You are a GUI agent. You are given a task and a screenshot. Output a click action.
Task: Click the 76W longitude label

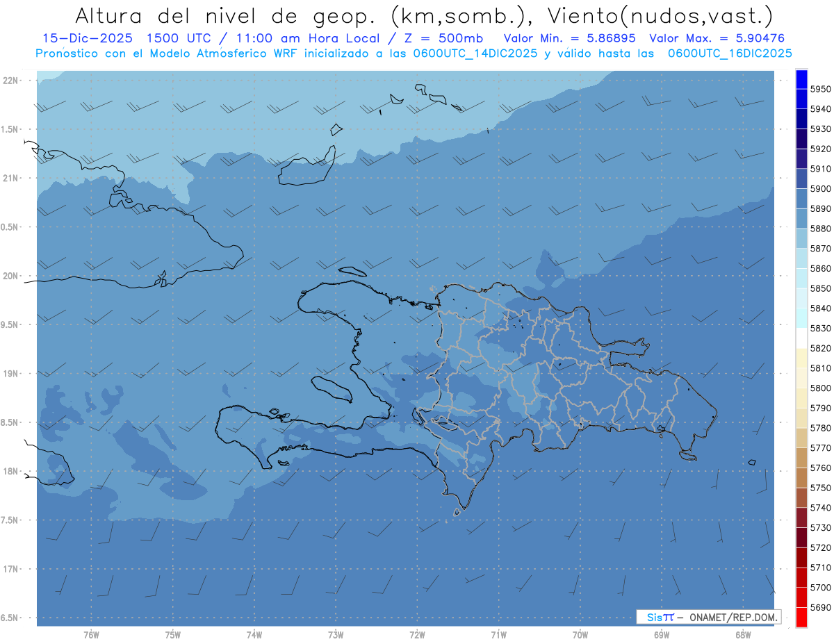click(x=91, y=635)
